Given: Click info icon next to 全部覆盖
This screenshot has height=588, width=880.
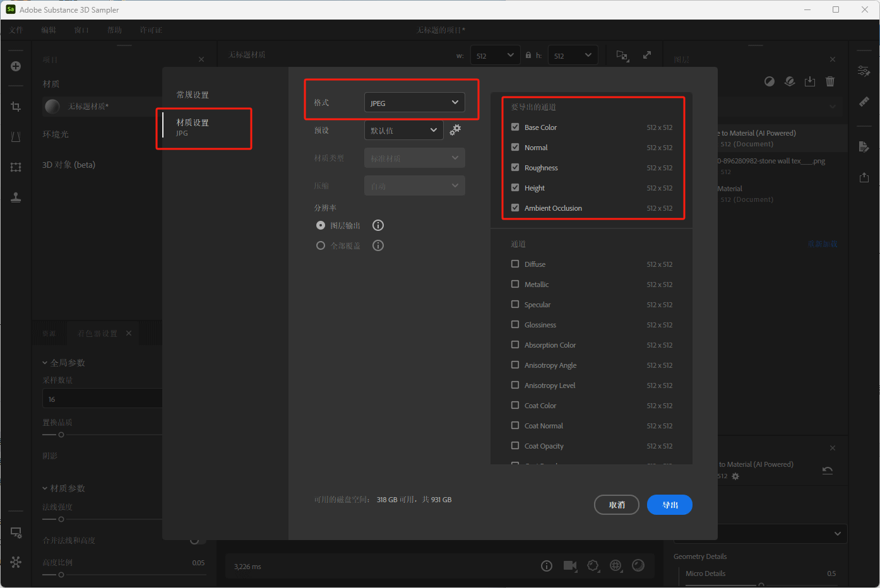Looking at the screenshot, I should [x=378, y=245].
